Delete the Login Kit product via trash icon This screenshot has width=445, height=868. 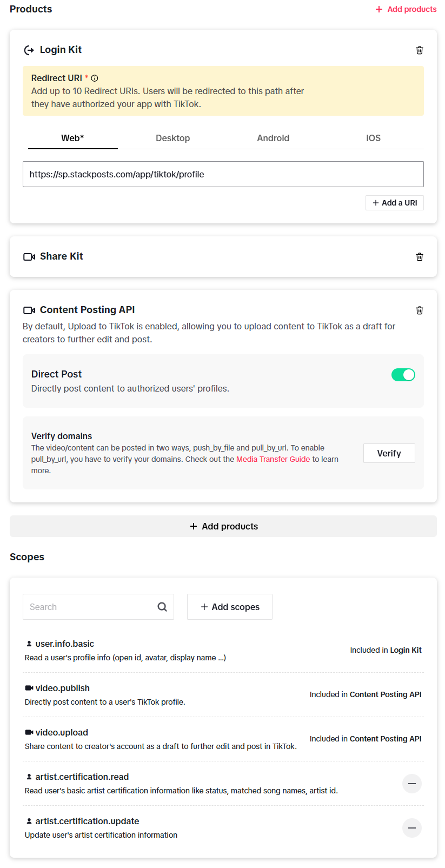coord(419,50)
